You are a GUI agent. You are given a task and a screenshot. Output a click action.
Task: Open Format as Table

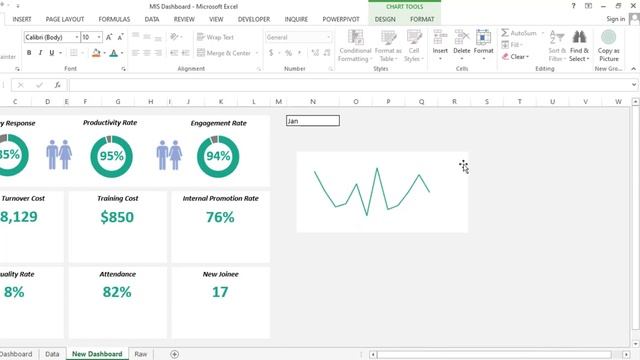[x=388, y=46]
